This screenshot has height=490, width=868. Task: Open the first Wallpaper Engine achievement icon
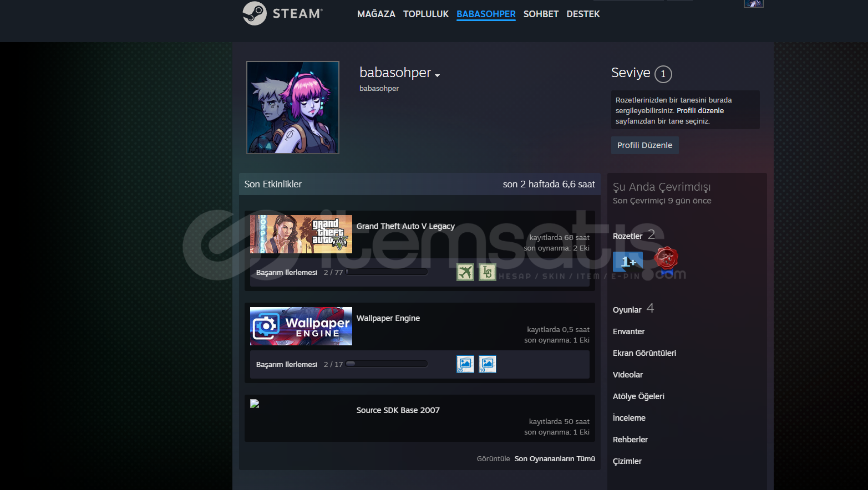point(465,364)
